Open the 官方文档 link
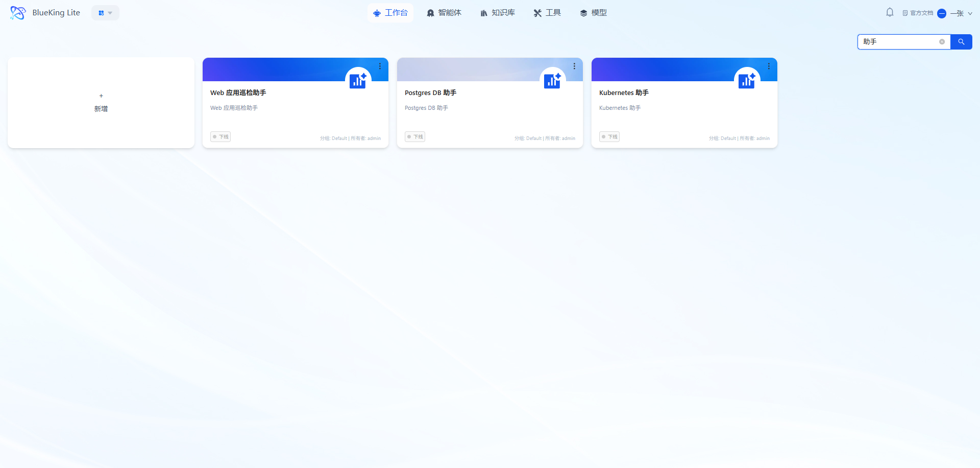This screenshot has width=980, height=468. [x=918, y=13]
